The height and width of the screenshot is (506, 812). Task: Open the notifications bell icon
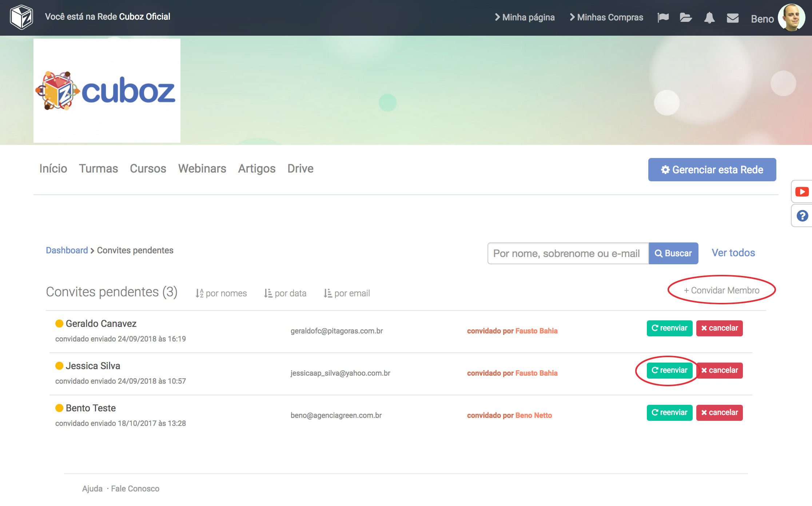(709, 17)
